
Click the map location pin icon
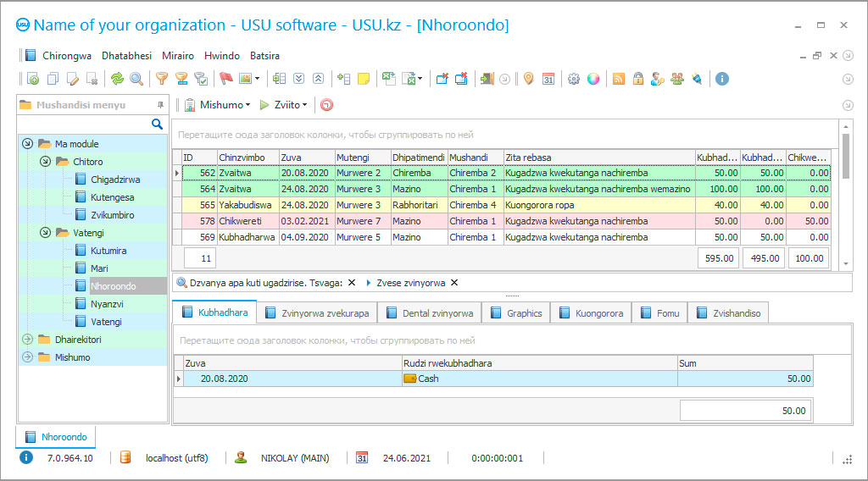click(528, 79)
